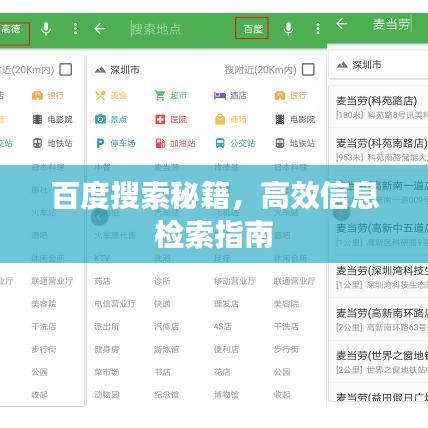The width and height of the screenshot is (428, 428).
Task: Select the 商场 shopping bag category
Action: click(x=230, y=119)
